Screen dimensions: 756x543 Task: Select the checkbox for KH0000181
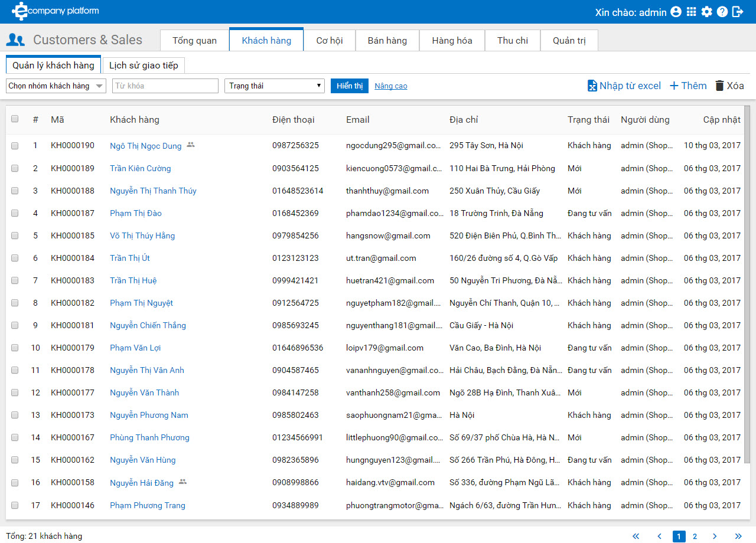pyautogui.click(x=15, y=325)
